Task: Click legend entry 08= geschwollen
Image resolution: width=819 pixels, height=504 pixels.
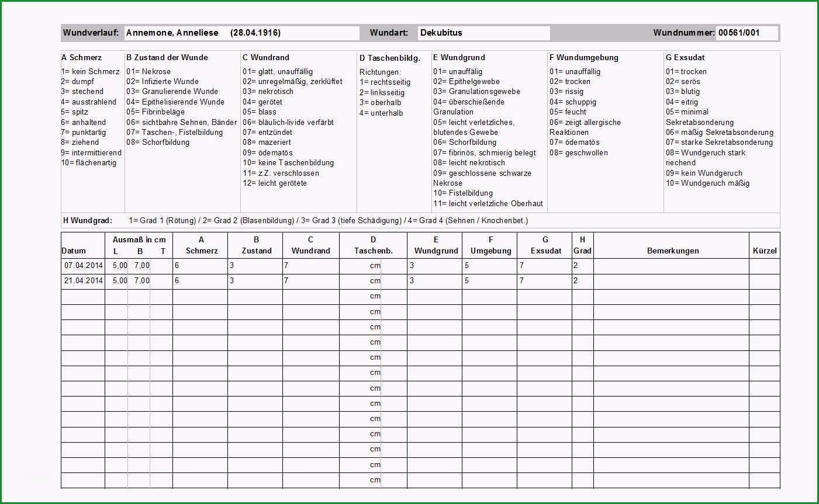Action: point(579,153)
